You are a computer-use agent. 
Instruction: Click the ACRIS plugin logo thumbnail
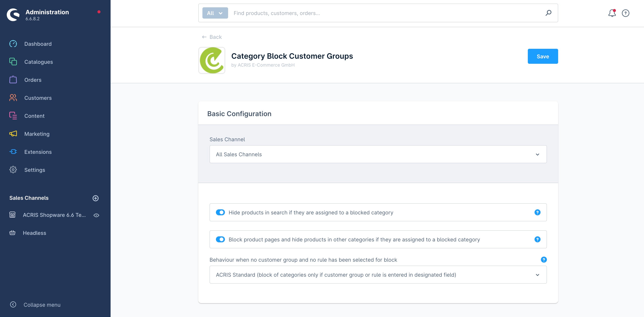(x=212, y=60)
